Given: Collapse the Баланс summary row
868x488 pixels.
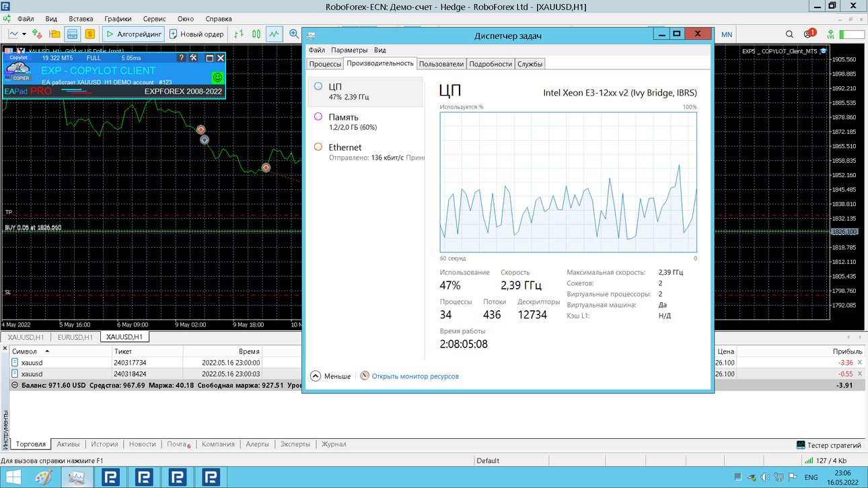Looking at the screenshot, I should [x=15, y=385].
